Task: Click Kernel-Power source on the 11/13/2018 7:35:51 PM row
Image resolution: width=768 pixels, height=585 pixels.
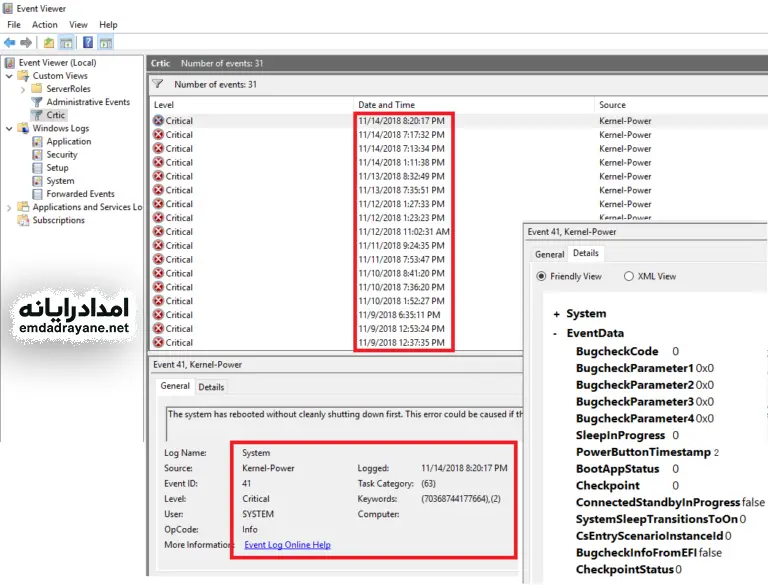Action: (x=625, y=190)
